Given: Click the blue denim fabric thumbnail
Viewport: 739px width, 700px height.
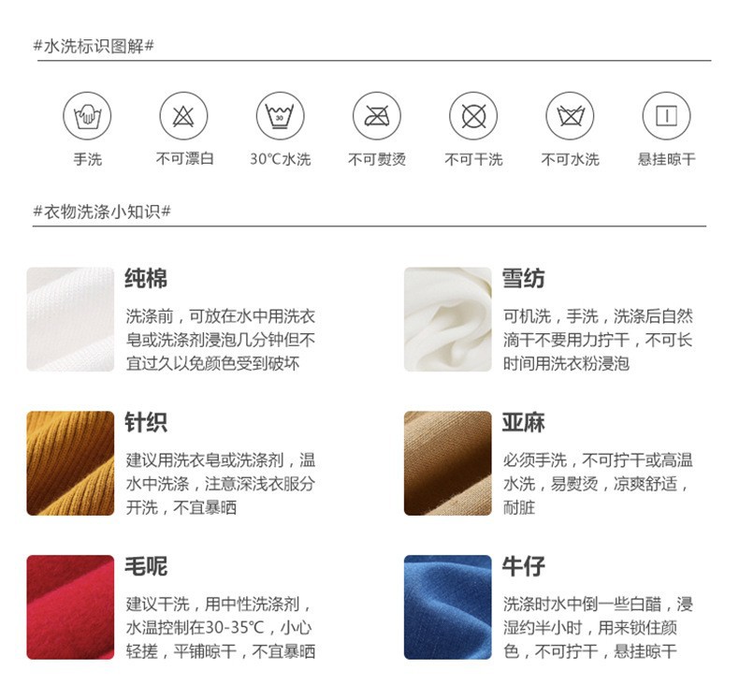Looking at the screenshot, I should tap(448, 607).
